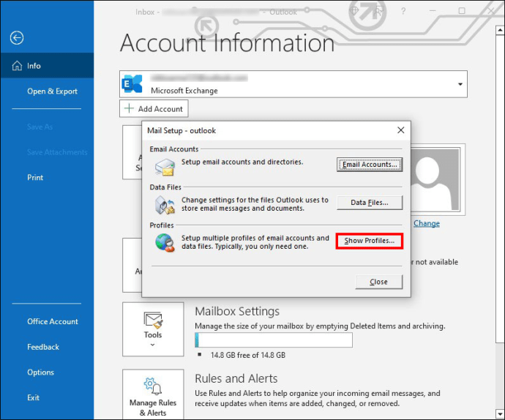This screenshot has height=420, width=505.
Task: Click the plus icon on Add Account
Action: [129, 108]
